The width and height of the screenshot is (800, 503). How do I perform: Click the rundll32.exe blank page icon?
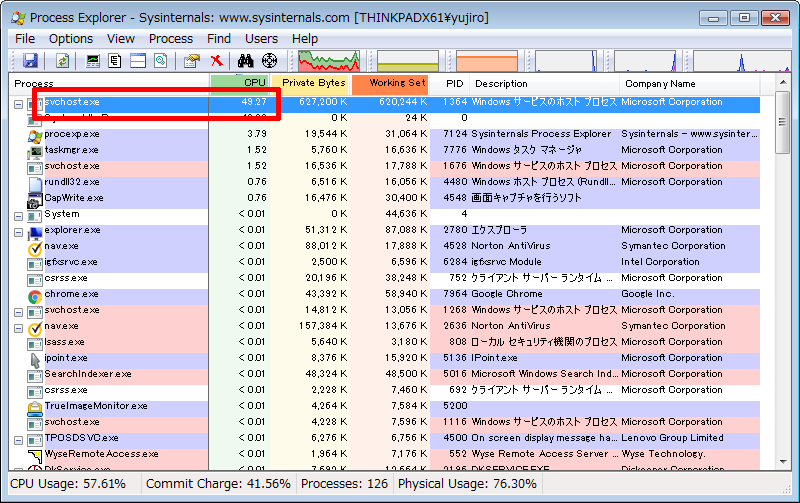pos(35,184)
